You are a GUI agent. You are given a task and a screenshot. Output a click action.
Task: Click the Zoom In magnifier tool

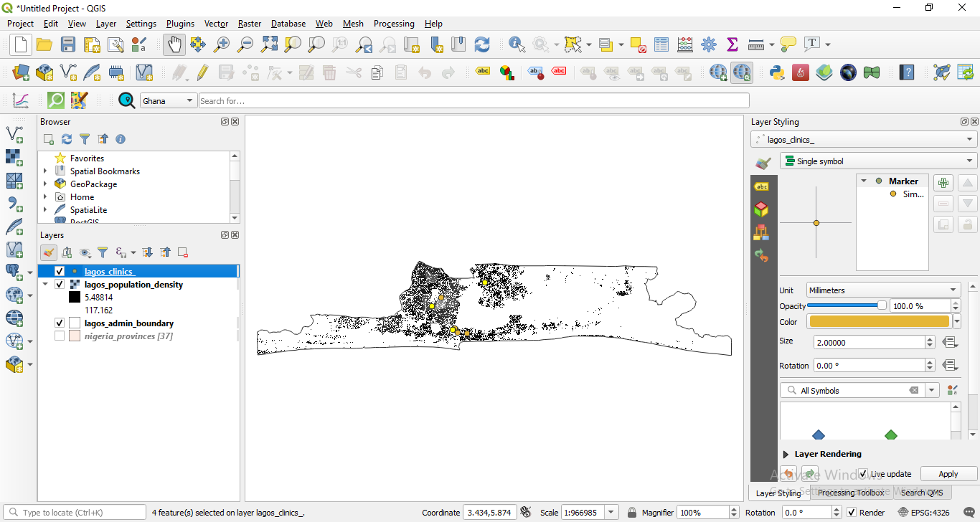(x=222, y=44)
